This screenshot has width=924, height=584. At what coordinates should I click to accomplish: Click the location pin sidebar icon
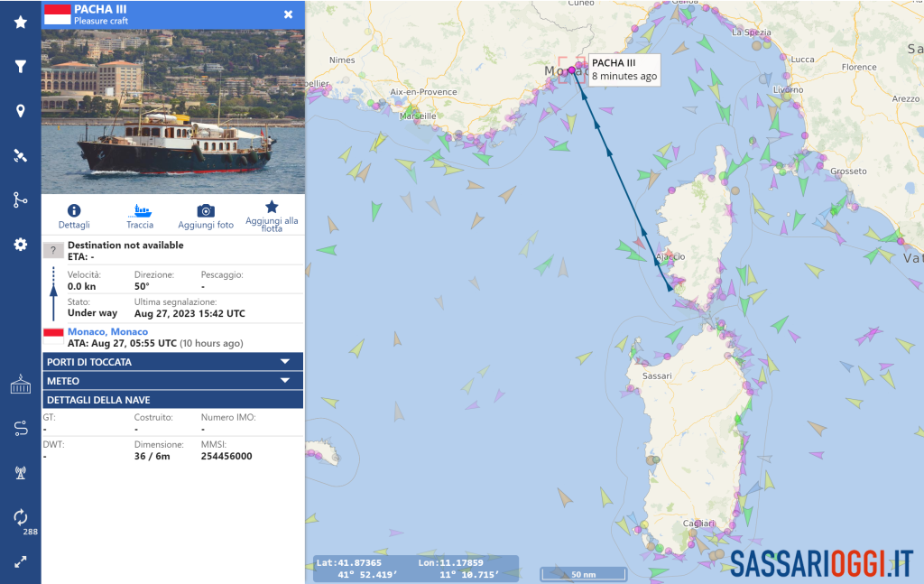[20, 110]
